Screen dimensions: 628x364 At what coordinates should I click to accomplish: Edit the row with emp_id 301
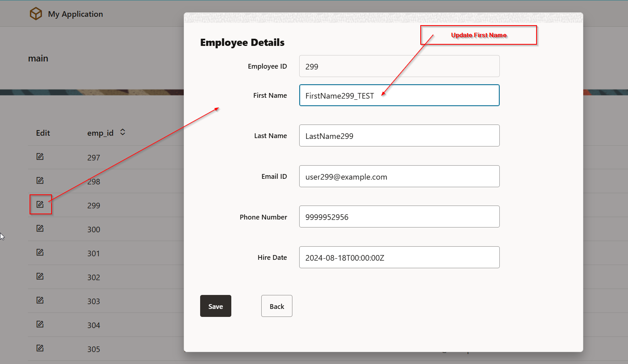pyautogui.click(x=40, y=252)
